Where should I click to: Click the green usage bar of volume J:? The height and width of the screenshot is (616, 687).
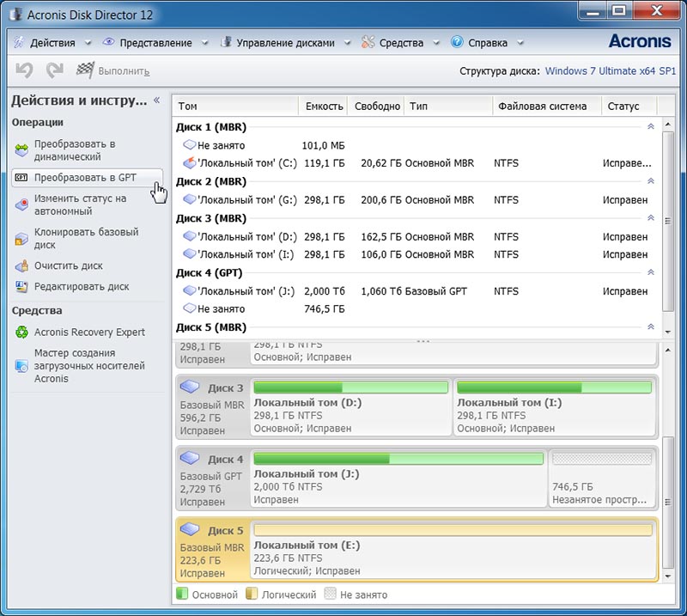point(398,459)
